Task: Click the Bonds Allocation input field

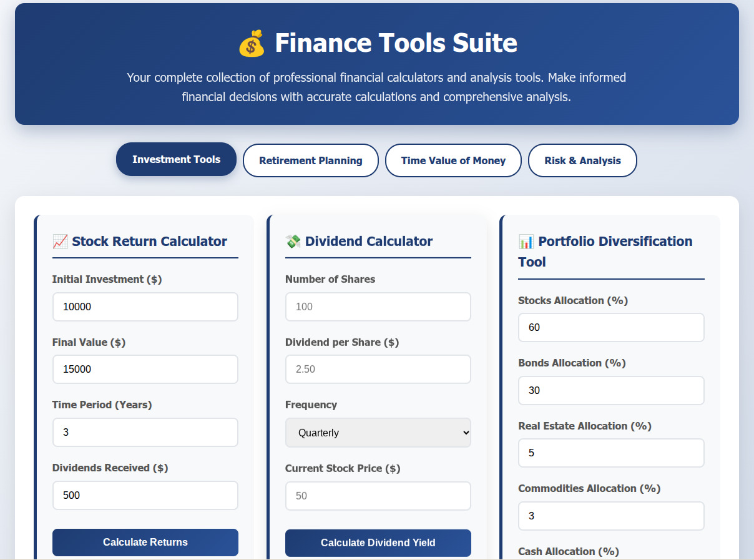Action: point(611,390)
